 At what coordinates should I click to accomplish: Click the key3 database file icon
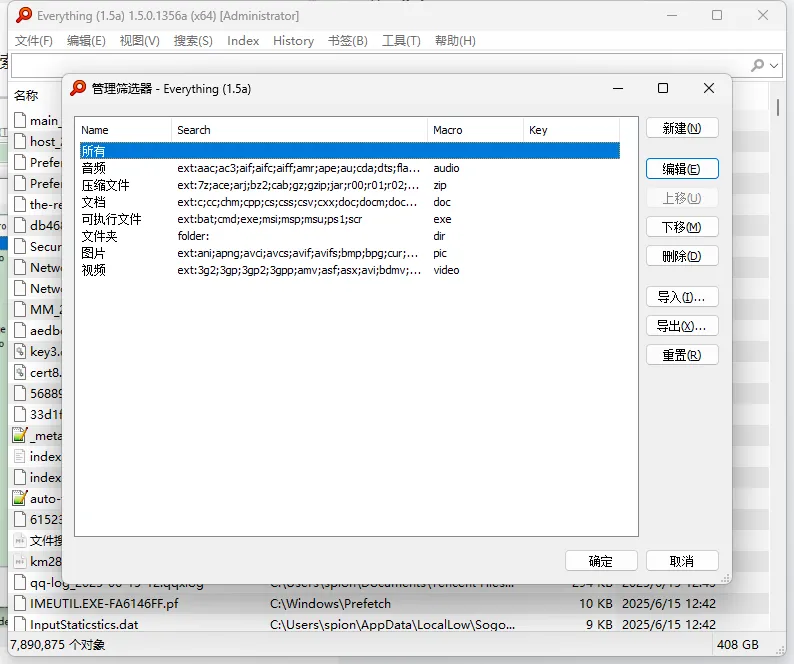click(20, 351)
